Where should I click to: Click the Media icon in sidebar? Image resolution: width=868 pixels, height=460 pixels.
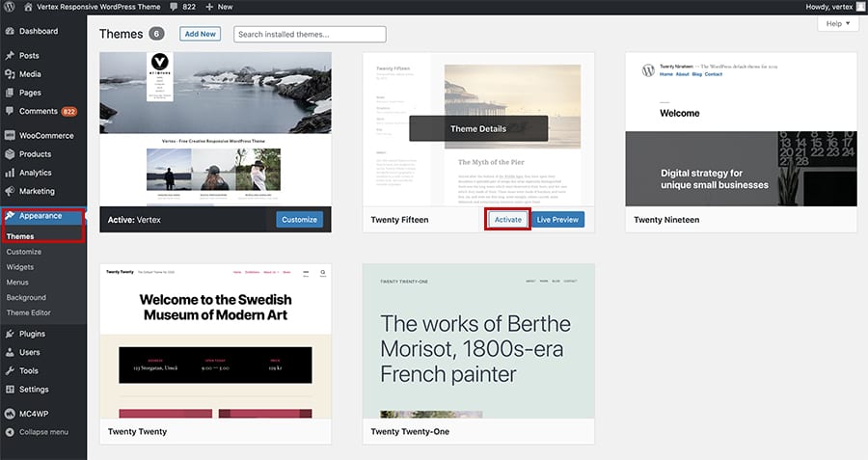[10, 73]
